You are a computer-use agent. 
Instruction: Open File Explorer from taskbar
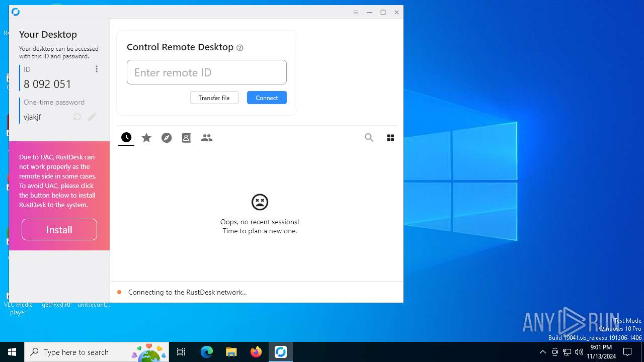coord(231,352)
